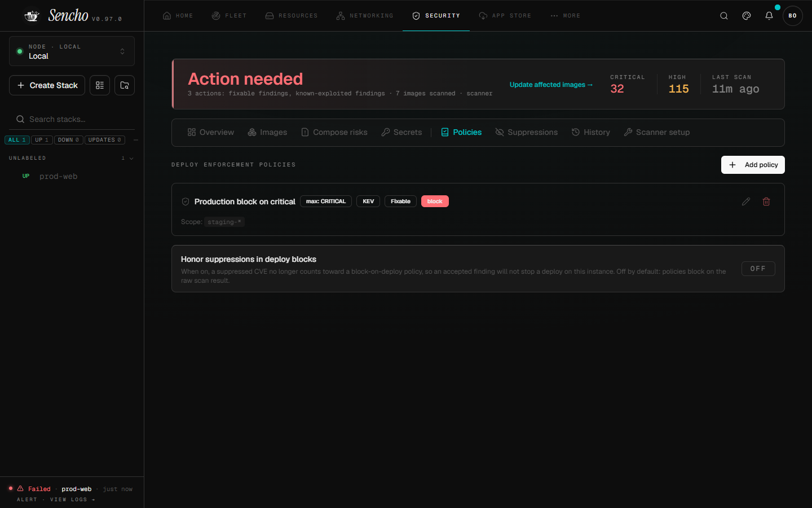Follow Update affected images link
This screenshot has height=508, width=812.
pos(551,85)
